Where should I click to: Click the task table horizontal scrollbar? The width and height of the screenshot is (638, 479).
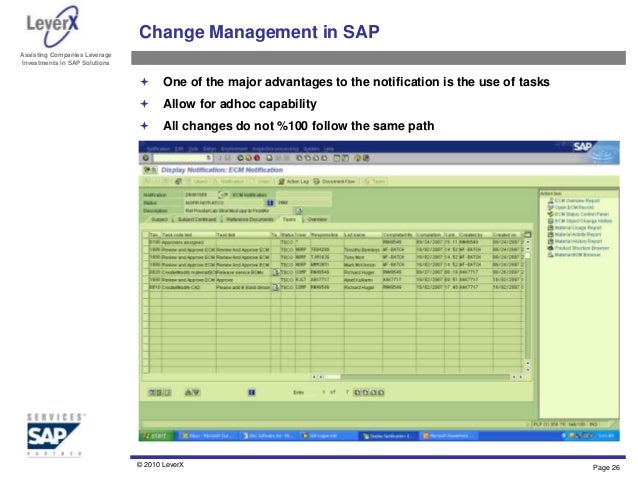point(417,377)
